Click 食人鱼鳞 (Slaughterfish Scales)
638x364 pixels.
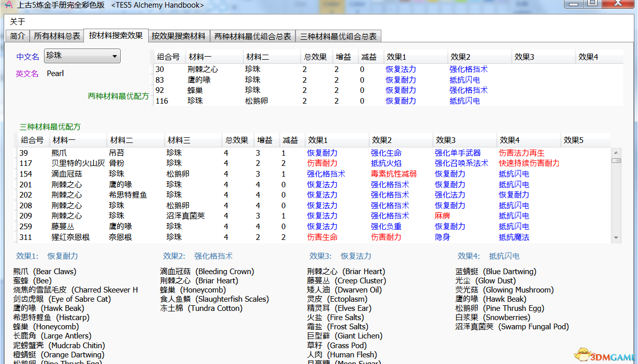click(x=214, y=299)
